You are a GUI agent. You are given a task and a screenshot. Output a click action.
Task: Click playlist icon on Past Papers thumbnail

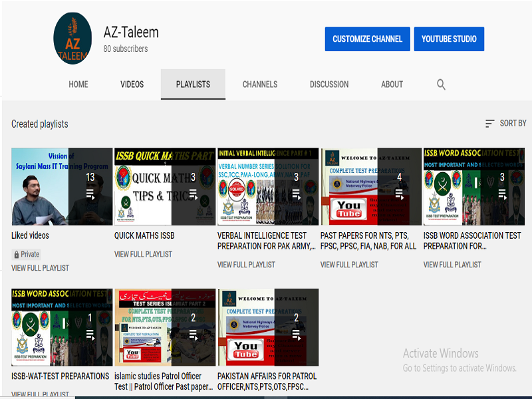[400, 194]
